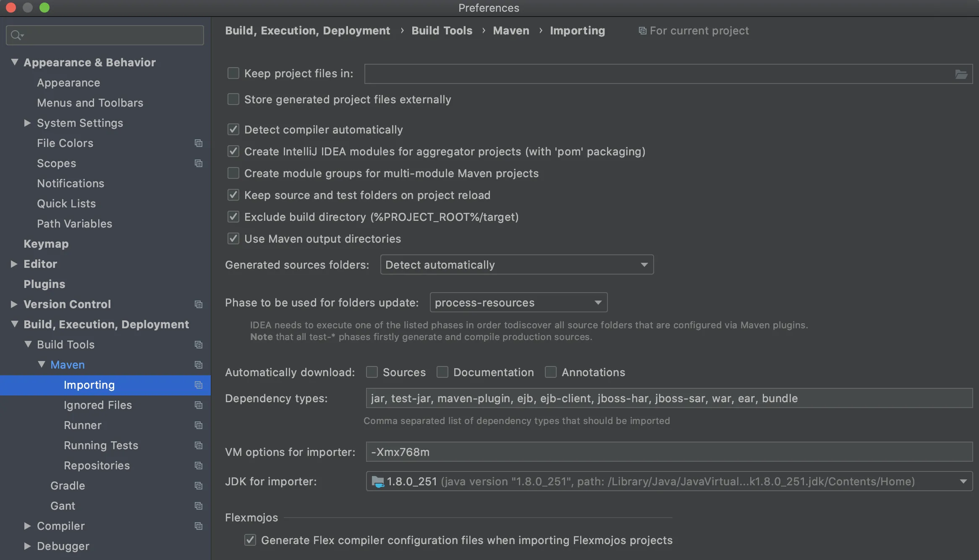Click folder browse icon in project files field
The height and width of the screenshot is (560, 979).
coord(961,74)
